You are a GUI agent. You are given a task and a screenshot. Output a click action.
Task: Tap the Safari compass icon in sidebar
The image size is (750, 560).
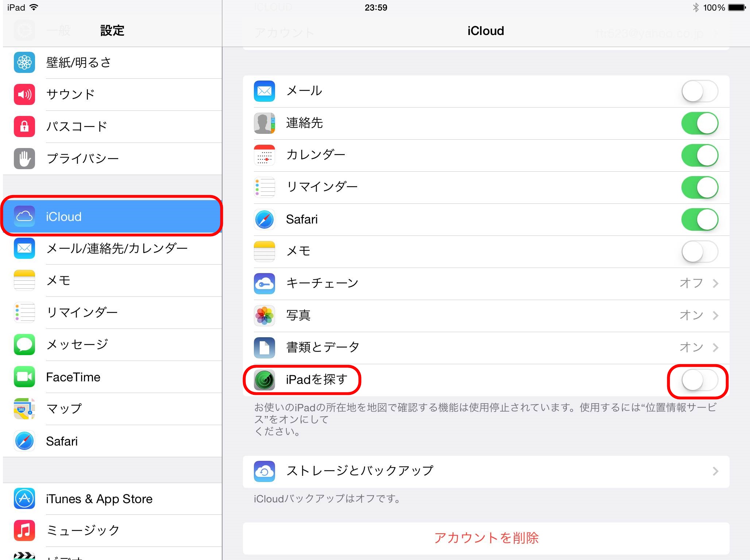[x=24, y=441]
